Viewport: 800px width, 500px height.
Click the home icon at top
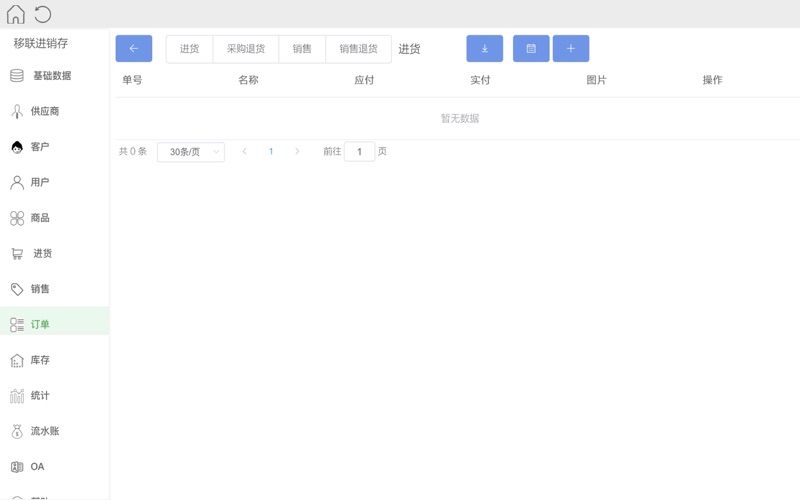[x=15, y=14]
